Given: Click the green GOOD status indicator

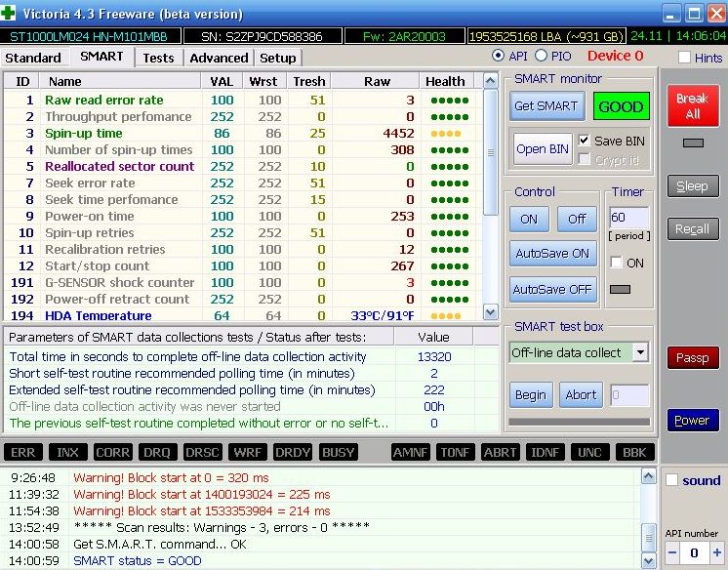Looking at the screenshot, I should (x=622, y=106).
